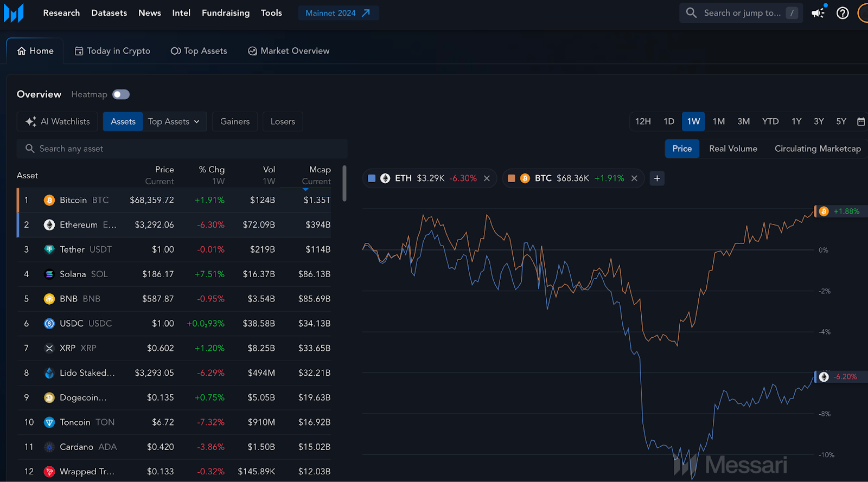This screenshot has height=482, width=868.
Task: Toggle the Heatmap switch
Action: coord(121,94)
